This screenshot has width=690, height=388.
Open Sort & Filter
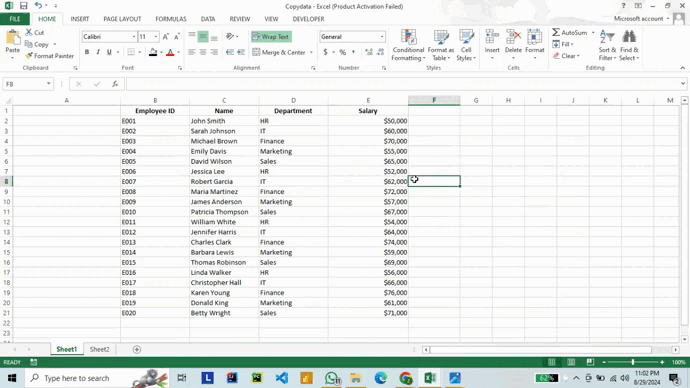coord(607,45)
